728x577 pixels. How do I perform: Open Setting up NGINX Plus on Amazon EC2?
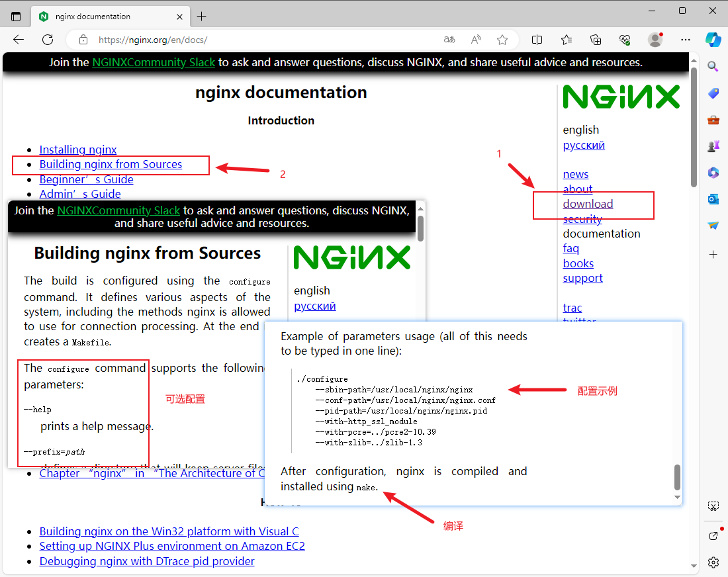tap(172, 547)
